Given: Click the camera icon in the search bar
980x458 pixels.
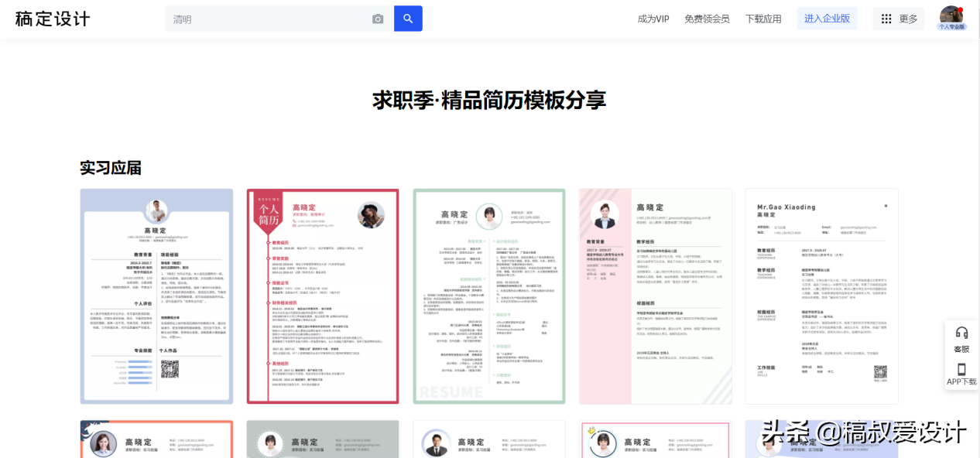Looking at the screenshot, I should click(378, 18).
